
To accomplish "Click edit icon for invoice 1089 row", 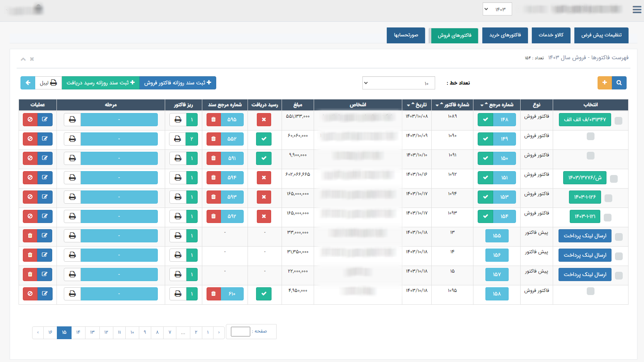I will [x=45, y=120].
